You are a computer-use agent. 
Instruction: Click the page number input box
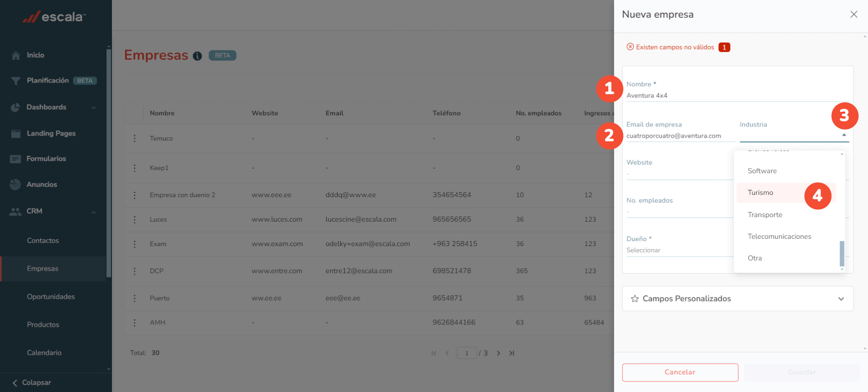(x=466, y=353)
